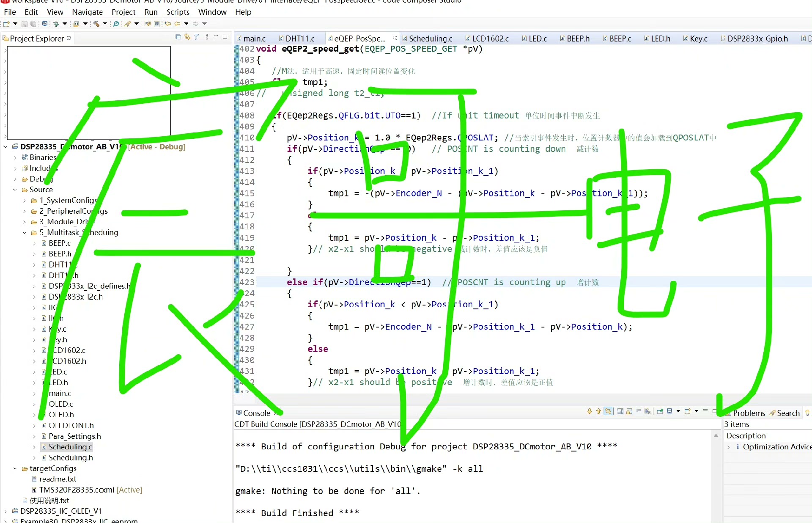This screenshot has height=523, width=812.
Task: Click the magnifier Search toolbar icon
Action: (x=116, y=24)
